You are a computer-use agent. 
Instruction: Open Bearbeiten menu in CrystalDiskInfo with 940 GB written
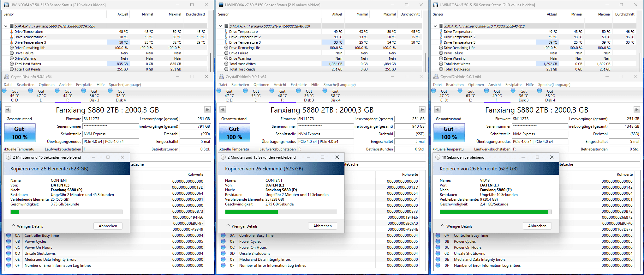tap(240, 85)
